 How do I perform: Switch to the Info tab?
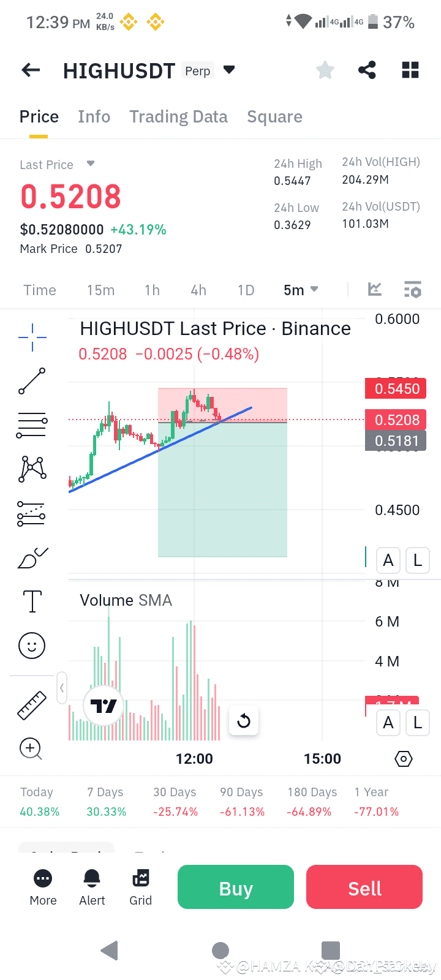point(94,116)
